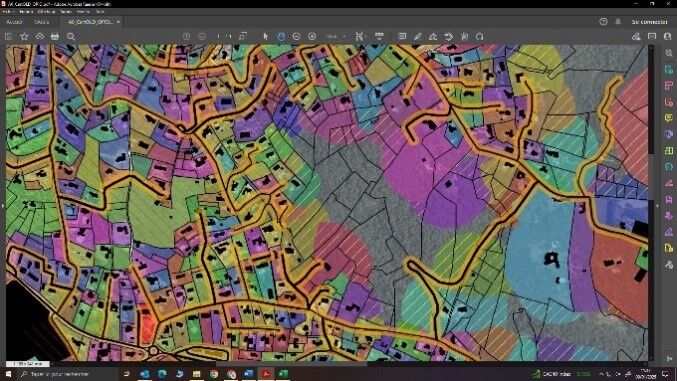Close the open PDF document tab
The image size is (677, 381).
point(118,22)
